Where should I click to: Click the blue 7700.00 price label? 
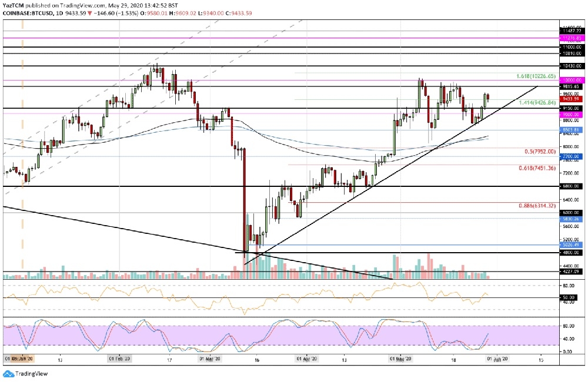(571, 156)
